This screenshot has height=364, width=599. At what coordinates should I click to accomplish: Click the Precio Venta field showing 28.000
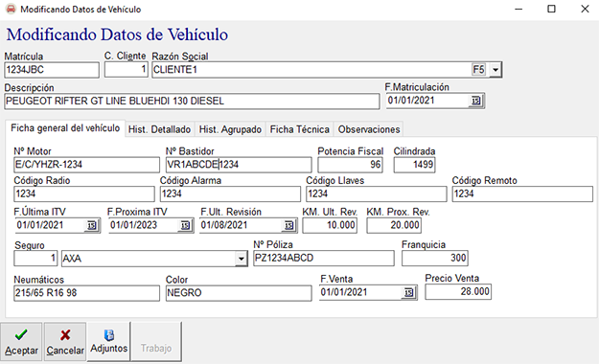click(x=458, y=292)
